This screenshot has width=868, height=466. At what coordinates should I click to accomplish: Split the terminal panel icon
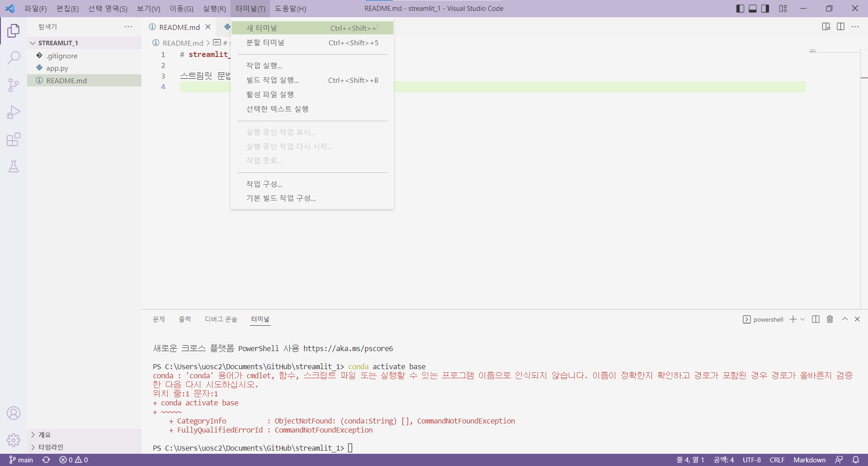pyautogui.click(x=816, y=319)
